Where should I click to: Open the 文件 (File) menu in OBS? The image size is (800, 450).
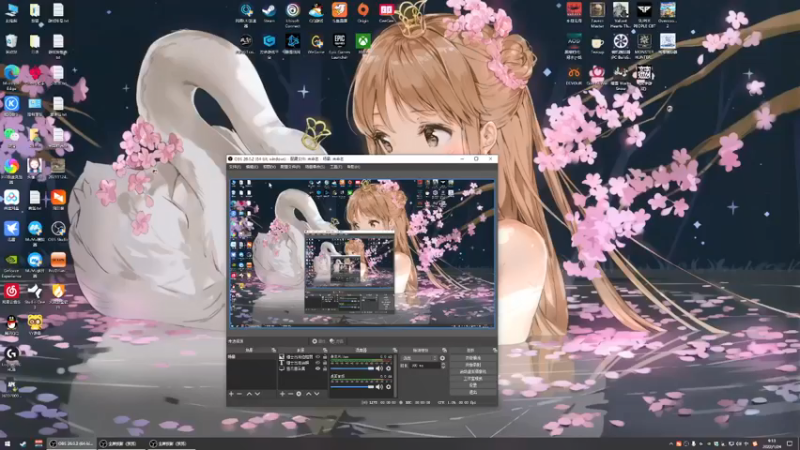tap(235, 167)
